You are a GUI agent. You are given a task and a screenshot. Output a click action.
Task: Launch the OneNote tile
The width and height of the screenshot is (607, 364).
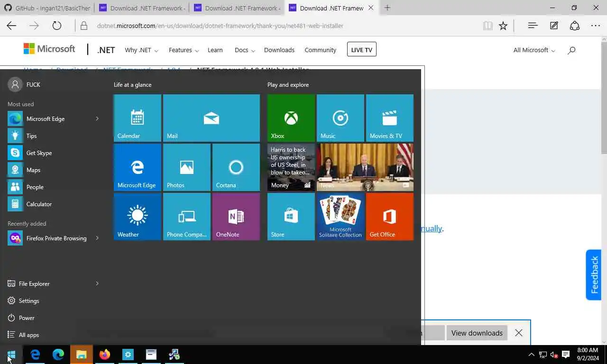(236, 217)
